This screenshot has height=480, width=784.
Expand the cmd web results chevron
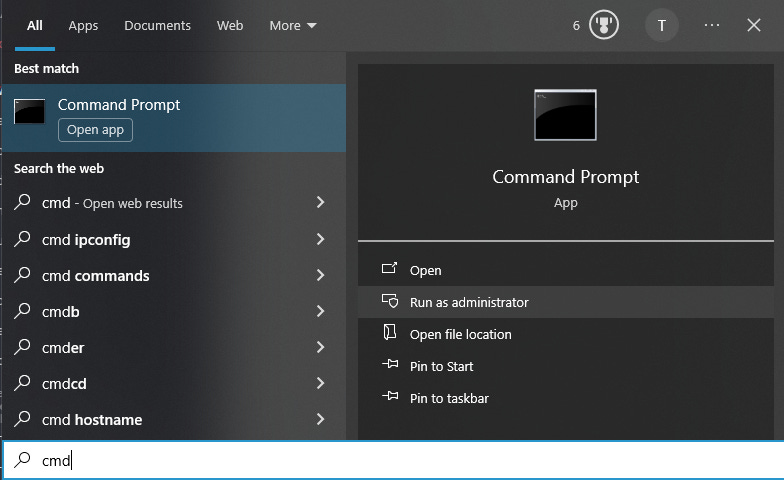click(x=320, y=202)
